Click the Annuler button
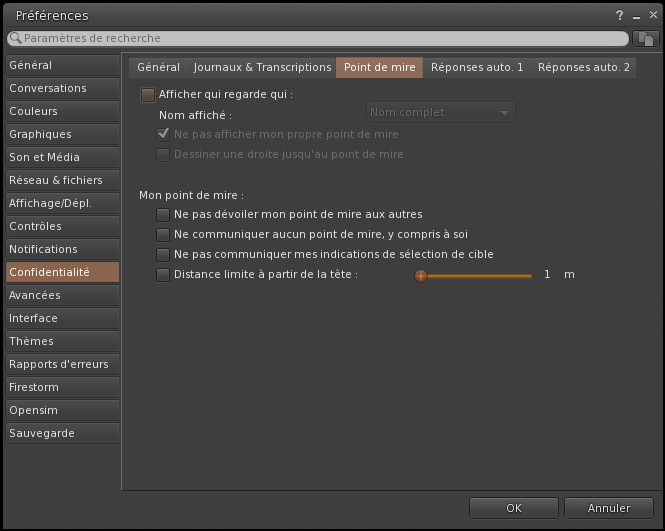The width and height of the screenshot is (665, 531). click(x=609, y=508)
